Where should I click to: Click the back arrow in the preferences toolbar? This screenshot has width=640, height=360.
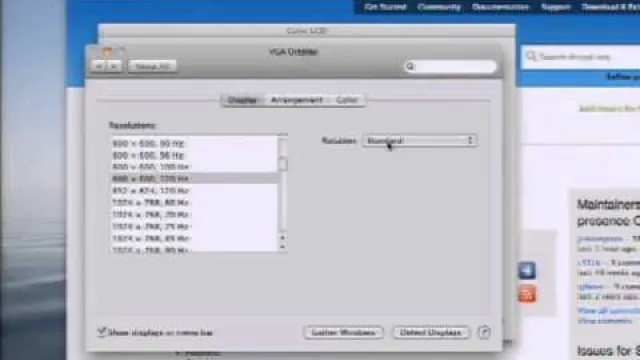pyautogui.click(x=98, y=66)
